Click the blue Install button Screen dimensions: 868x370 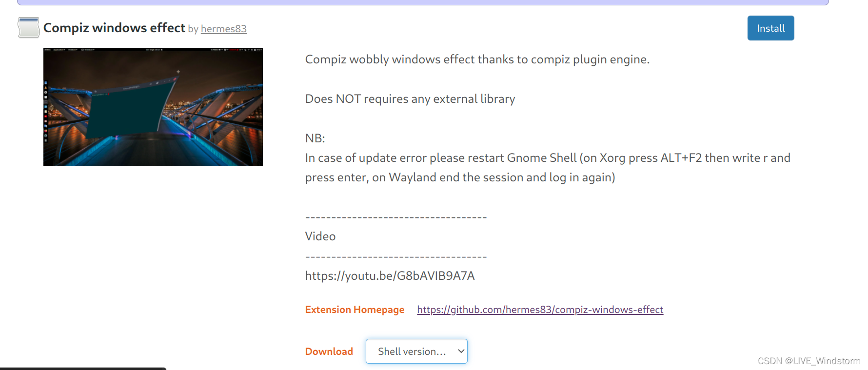770,28
